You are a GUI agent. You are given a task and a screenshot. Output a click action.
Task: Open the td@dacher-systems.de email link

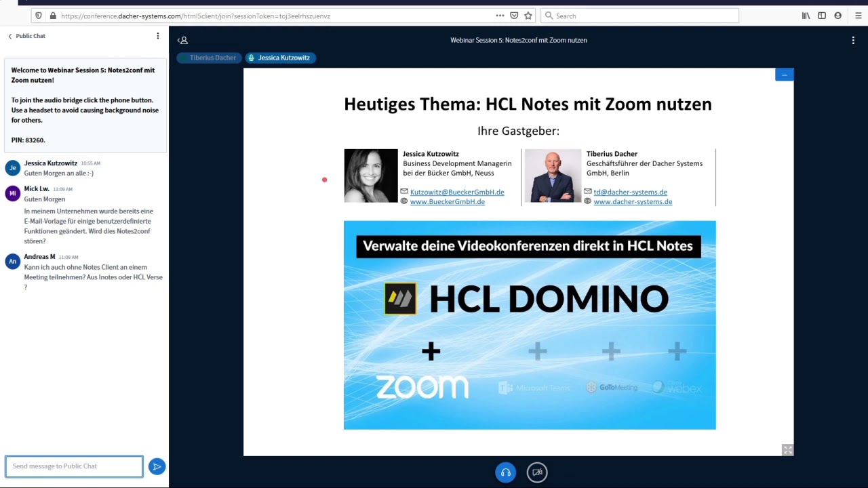tap(630, 192)
